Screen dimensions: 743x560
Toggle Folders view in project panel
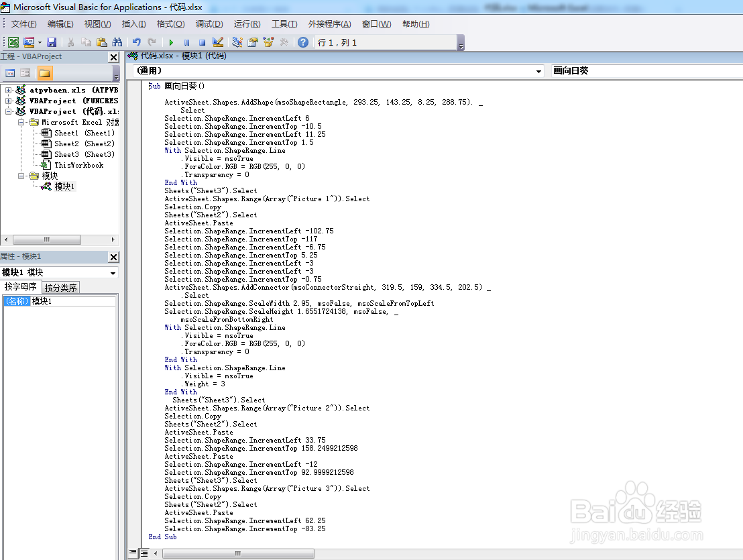click(45, 73)
